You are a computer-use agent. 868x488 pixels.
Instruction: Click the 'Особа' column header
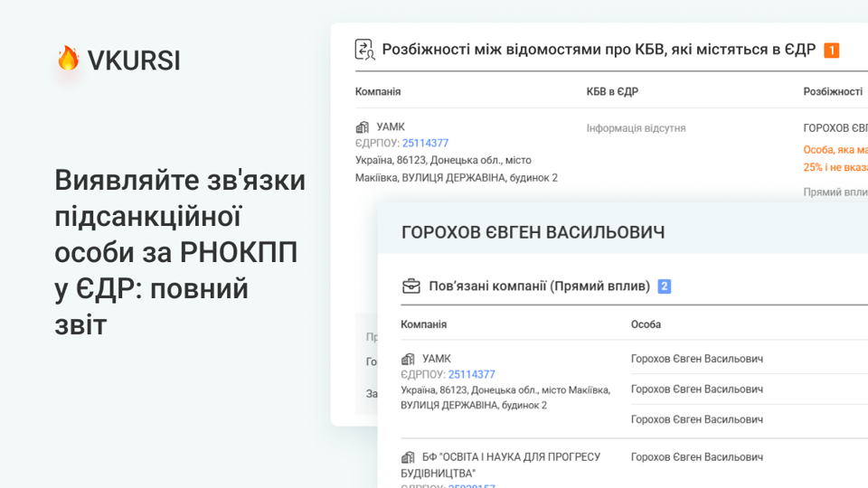pos(646,324)
